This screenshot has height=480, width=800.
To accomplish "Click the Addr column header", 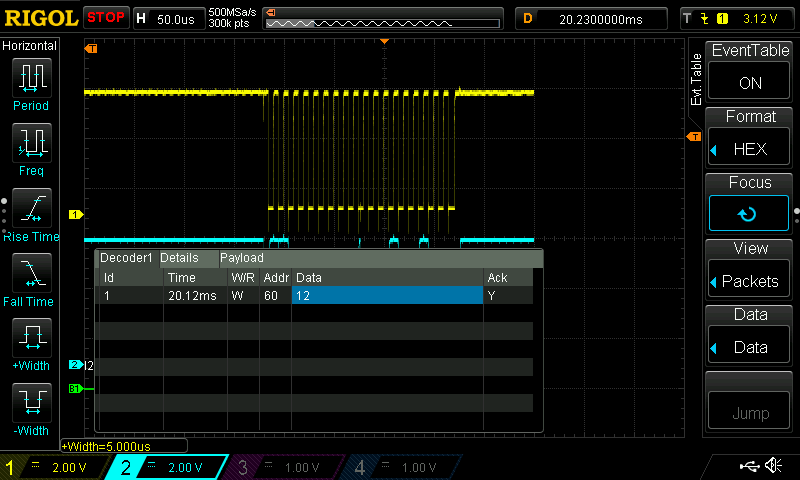I will click(276, 278).
